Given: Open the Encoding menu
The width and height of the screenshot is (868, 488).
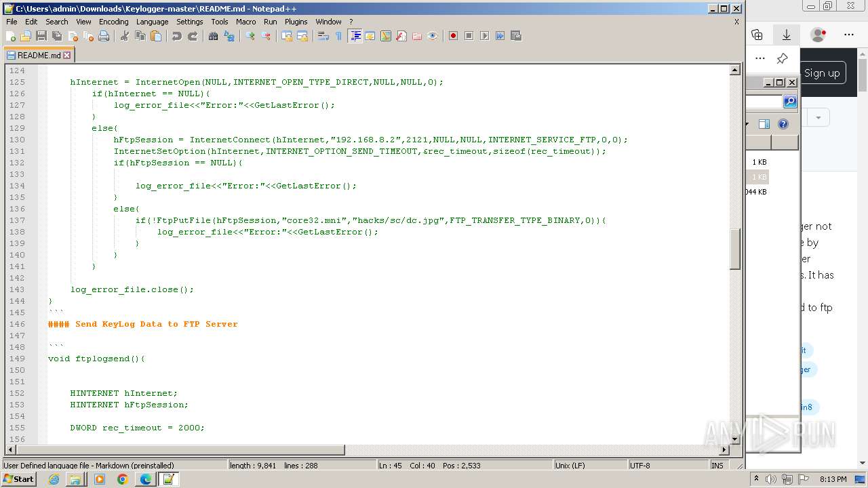Looking at the screenshot, I should click(113, 22).
